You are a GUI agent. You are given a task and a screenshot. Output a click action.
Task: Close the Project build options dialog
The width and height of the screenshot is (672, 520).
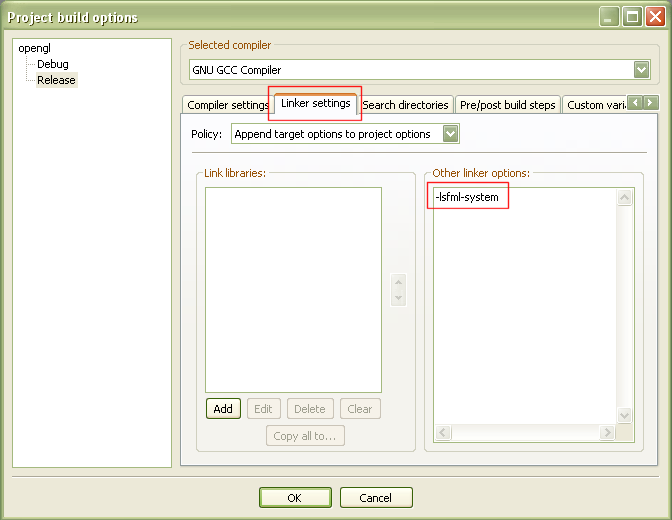(x=655, y=17)
